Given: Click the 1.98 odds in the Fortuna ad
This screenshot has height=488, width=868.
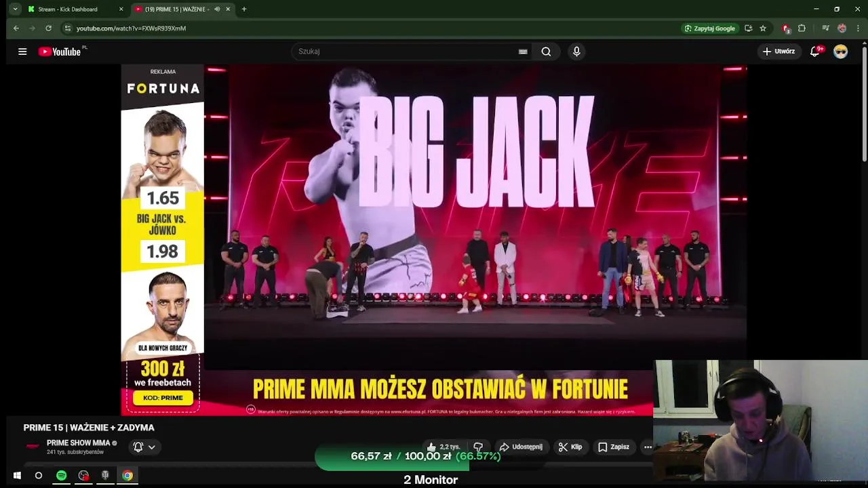Looking at the screenshot, I should (x=163, y=252).
